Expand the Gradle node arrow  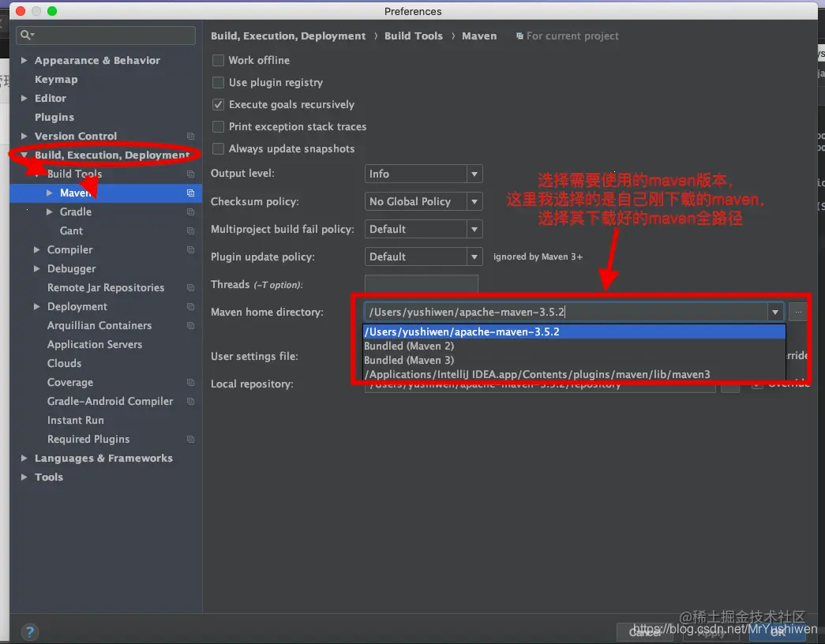point(50,212)
